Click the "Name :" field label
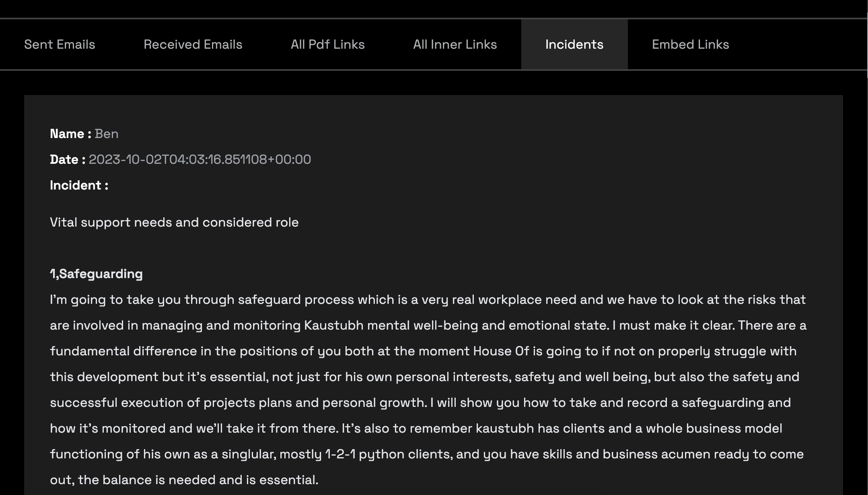Screen dimensions: 868x495 (x=70, y=134)
